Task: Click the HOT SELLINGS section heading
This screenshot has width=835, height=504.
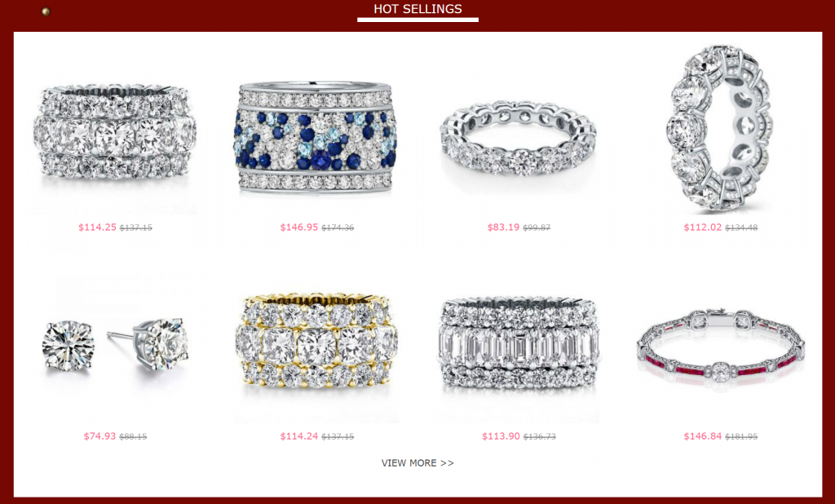Action: pos(417,9)
